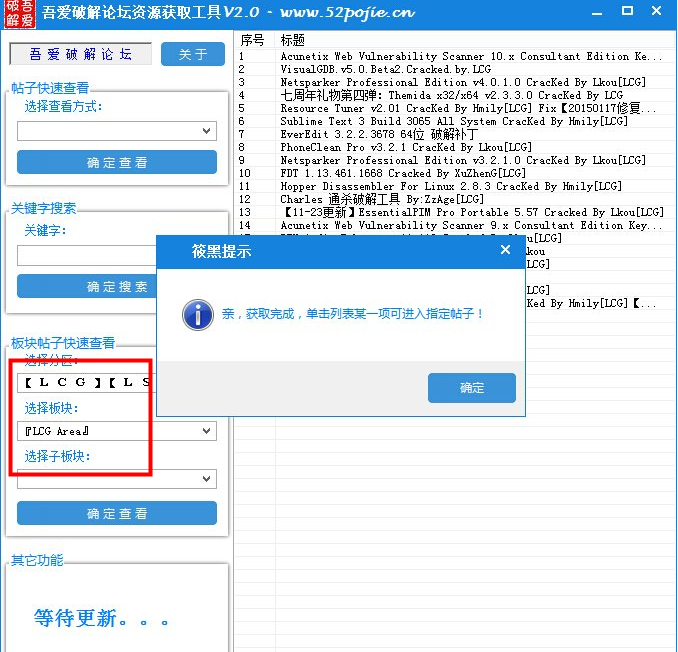Select row 1 Acunetix Web Vulnerability Scanner 10.x

[455, 56]
